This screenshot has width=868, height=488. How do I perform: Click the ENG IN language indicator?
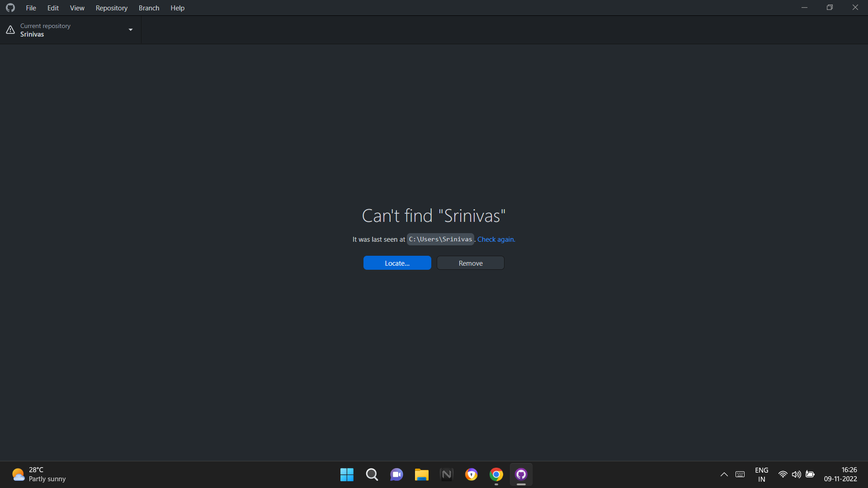761,474
